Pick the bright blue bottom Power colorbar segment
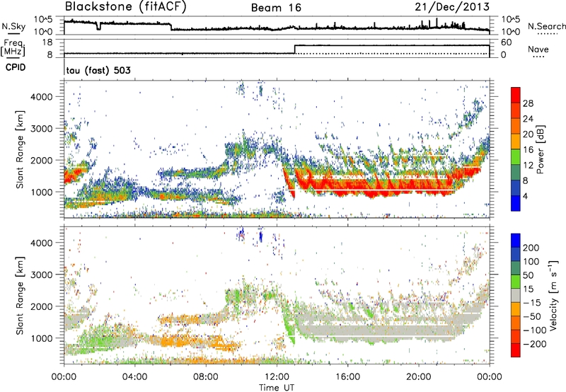566x392 pixels. (516, 204)
